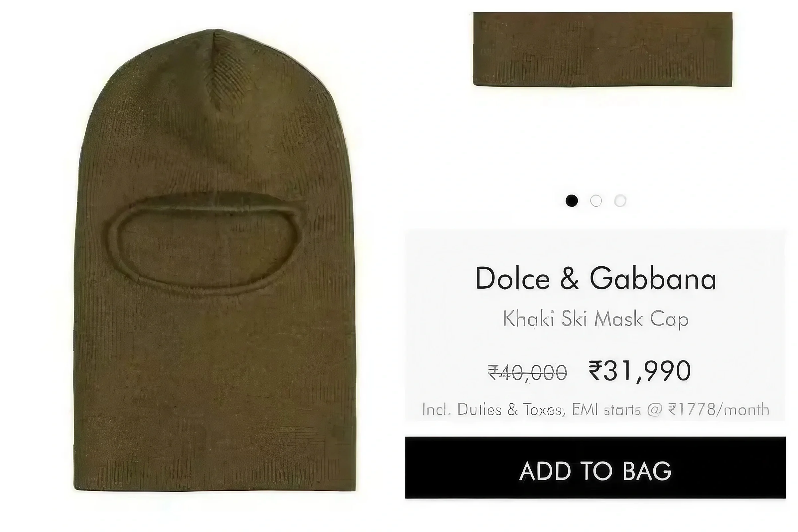798x532 pixels.
Task: Click the word Dolce in the brand name
Action: click(512, 279)
